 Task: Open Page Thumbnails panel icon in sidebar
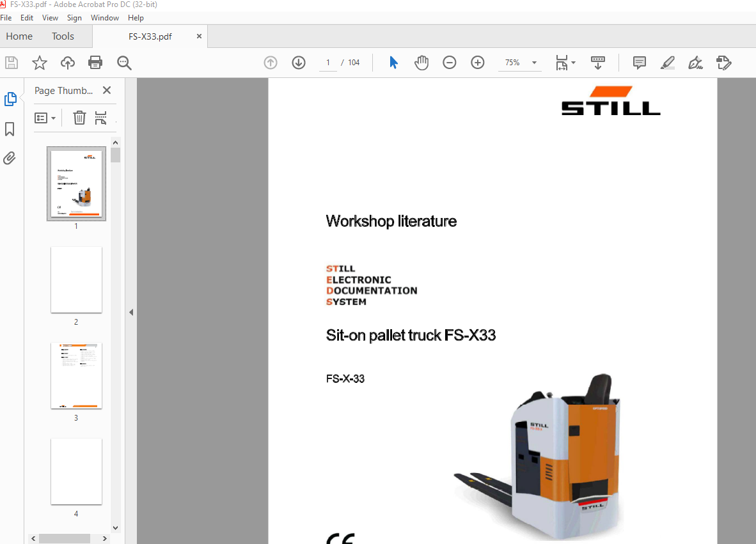10,99
